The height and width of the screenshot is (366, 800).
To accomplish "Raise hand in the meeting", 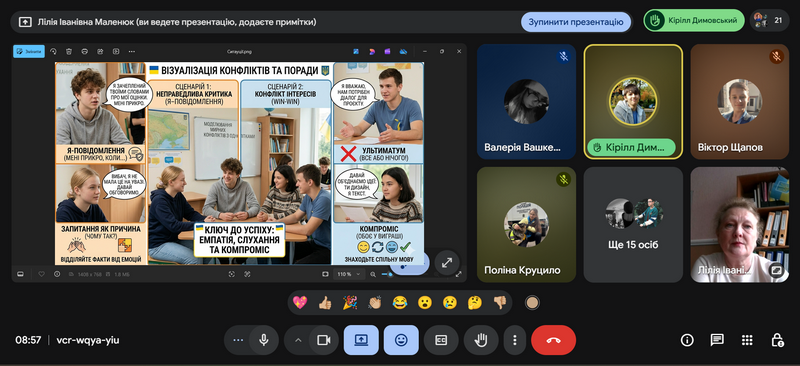I will [x=481, y=340].
